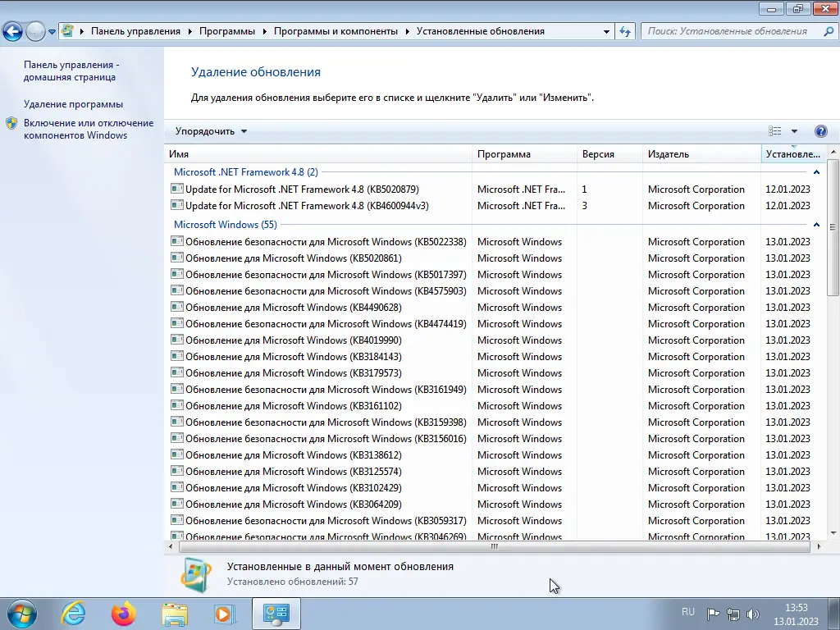Launch Internet Explorer from the taskbar
Viewport: 840px width, 630px height.
(x=73, y=614)
